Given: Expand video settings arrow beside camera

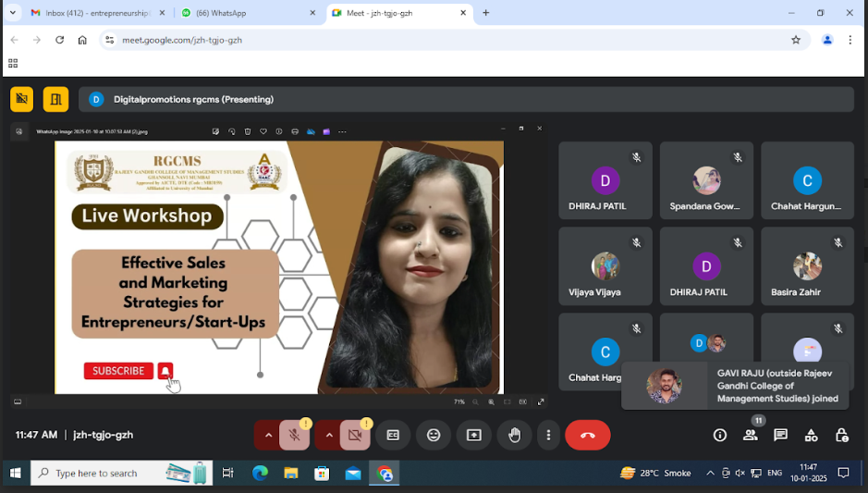Looking at the screenshot, I should pyautogui.click(x=328, y=435).
